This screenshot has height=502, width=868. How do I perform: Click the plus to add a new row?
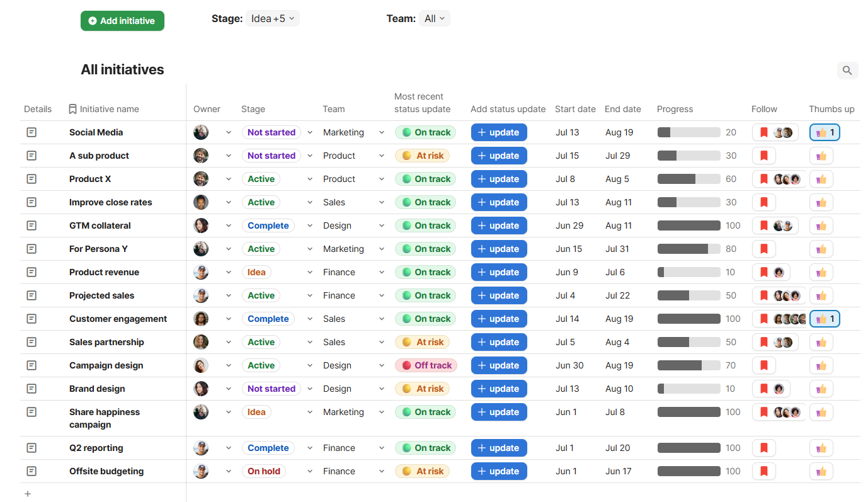tap(27, 494)
